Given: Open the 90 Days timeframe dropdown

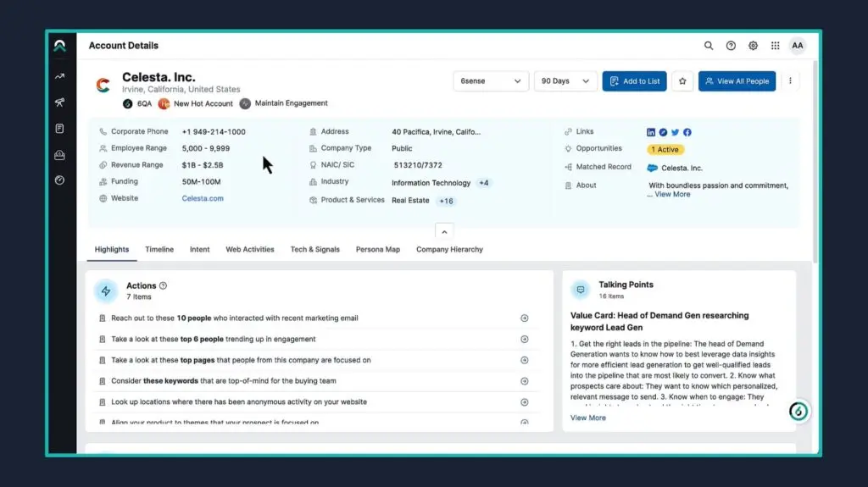Looking at the screenshot, I should [x=565, y=81].
